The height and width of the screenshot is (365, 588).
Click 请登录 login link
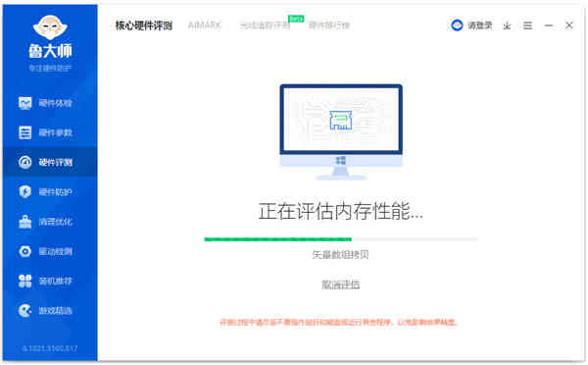(479, 26)
